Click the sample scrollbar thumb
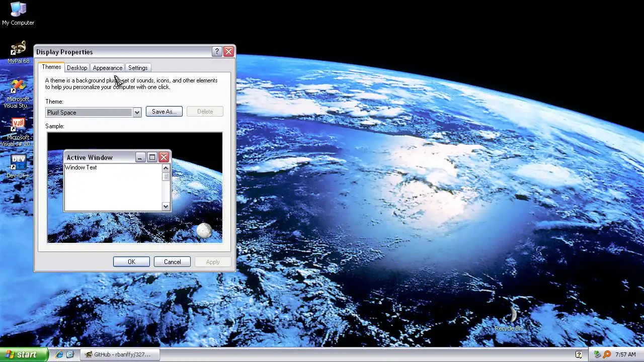 [166, 176]
